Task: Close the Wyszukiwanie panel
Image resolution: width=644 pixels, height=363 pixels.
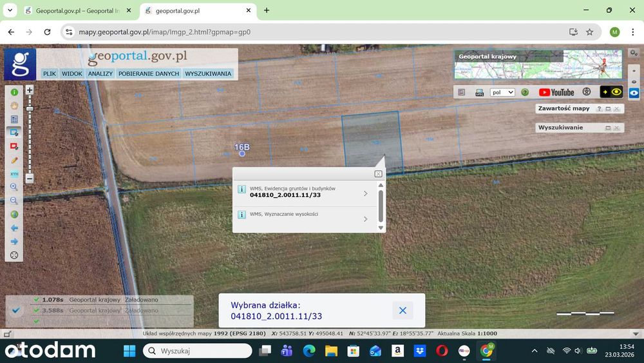Action: pos(616,128)
